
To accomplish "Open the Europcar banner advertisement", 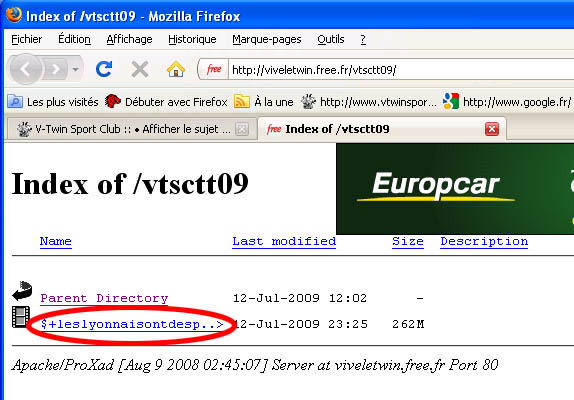I will coord(455,189).
